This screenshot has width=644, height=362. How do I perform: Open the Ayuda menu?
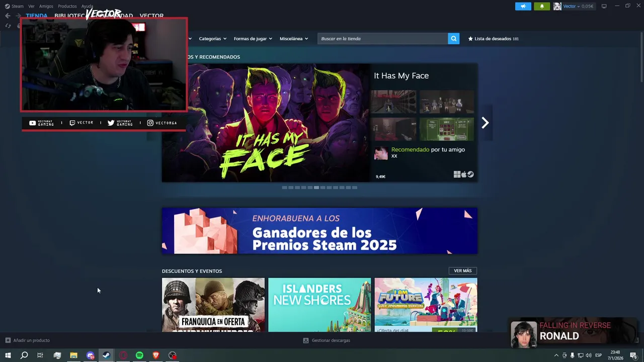coord(87,6)
